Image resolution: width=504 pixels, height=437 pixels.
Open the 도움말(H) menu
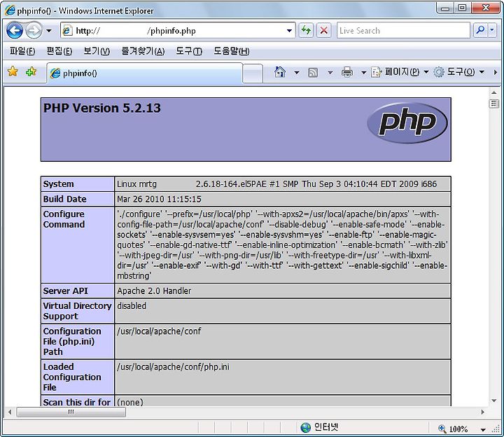[232, 51]
